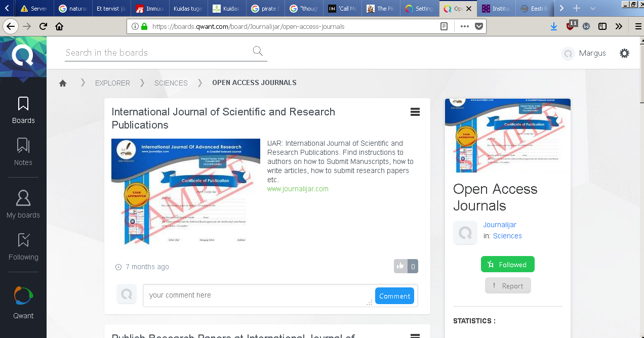Open a new browser tab
Image resolution: width=644 pixels, height=338 pixels.
576,8
